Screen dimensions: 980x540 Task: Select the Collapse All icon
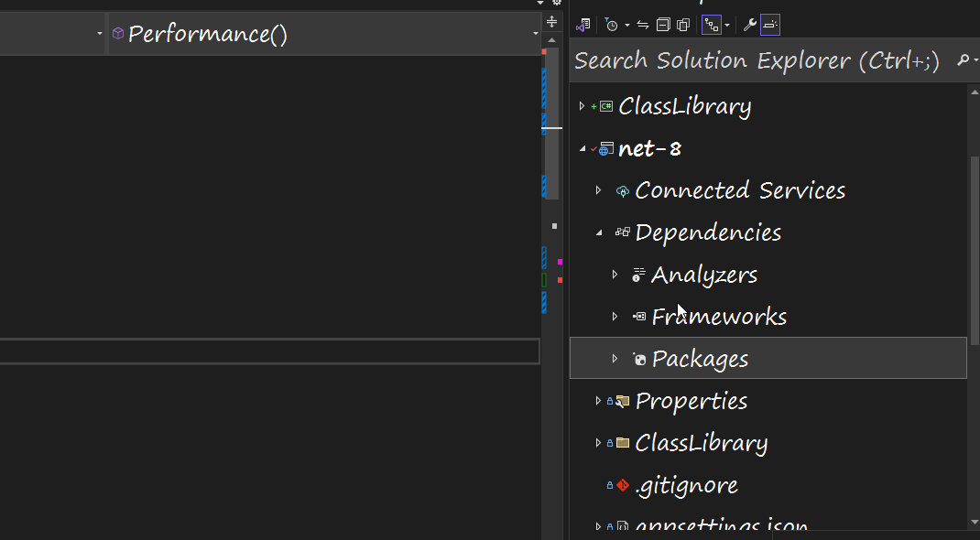[x=663, y=24]
